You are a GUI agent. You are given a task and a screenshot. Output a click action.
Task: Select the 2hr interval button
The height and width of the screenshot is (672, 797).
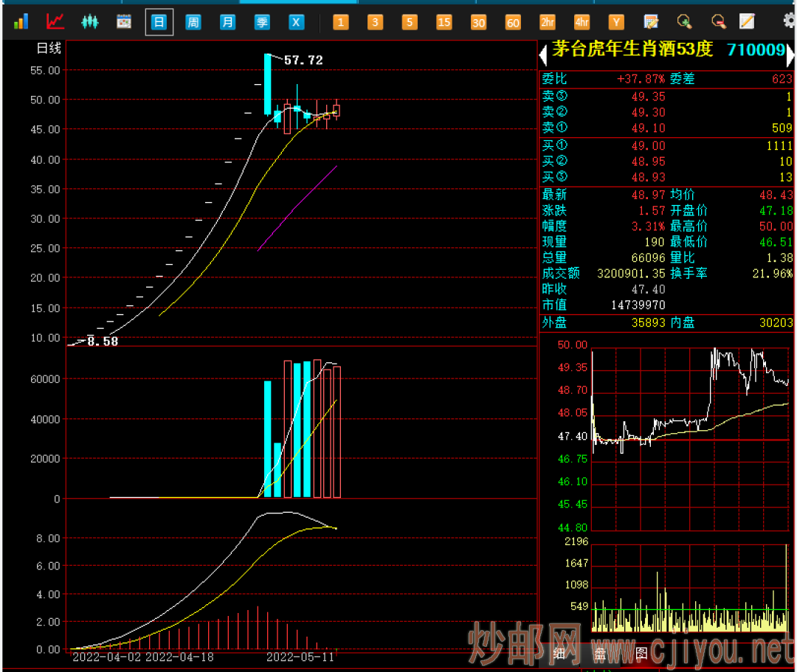(547, 22)
